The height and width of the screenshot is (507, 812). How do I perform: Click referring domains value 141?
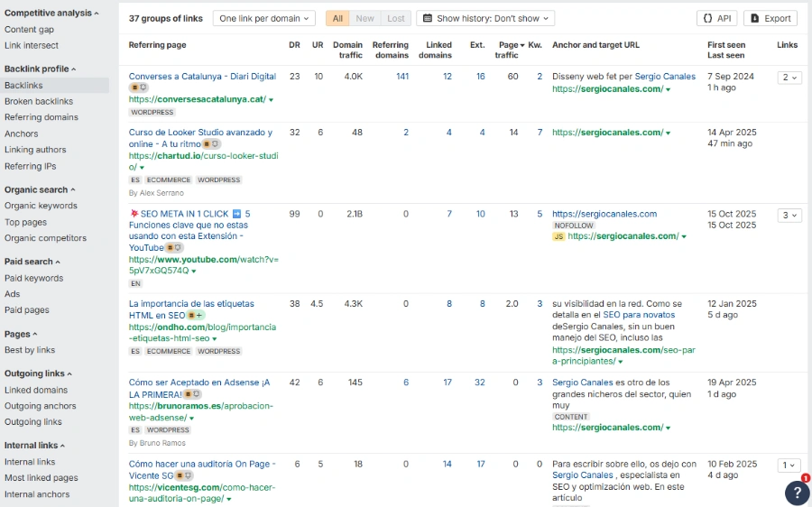tap(402, 77)
